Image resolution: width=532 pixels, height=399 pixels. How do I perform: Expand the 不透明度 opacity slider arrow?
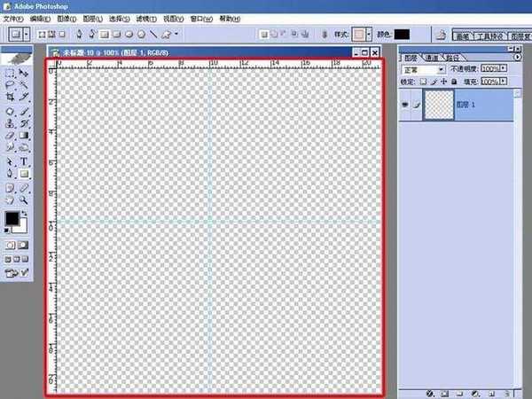tap(503, 69)
